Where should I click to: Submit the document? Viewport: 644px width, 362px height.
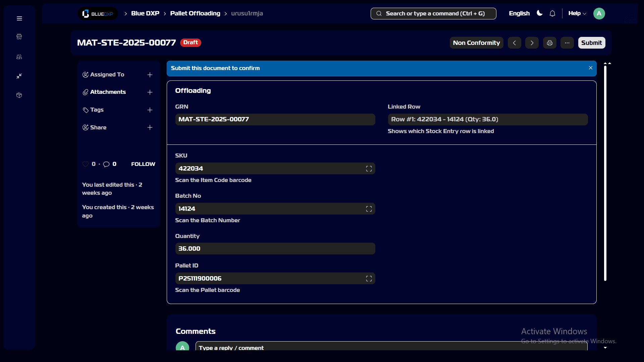tap(591, 43)
